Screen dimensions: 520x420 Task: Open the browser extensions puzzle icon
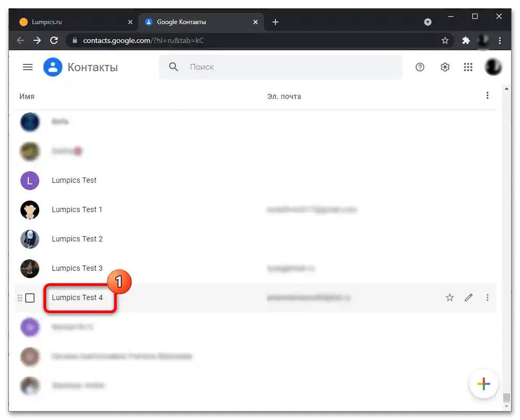point(466,40)
